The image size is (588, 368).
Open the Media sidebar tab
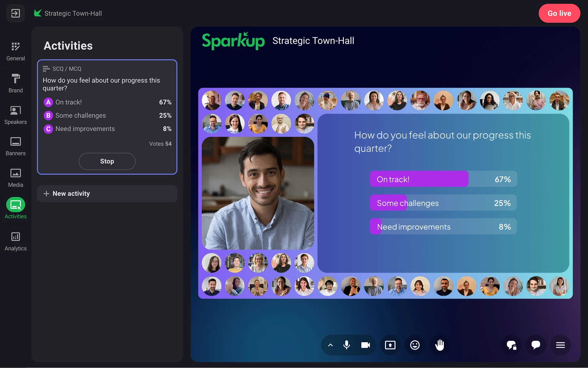click(15, 178)
